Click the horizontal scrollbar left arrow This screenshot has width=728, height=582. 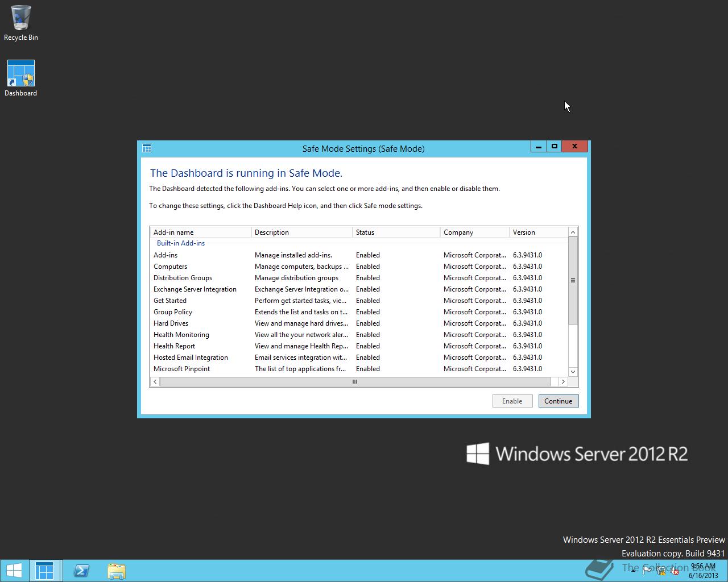click(155, 381)
